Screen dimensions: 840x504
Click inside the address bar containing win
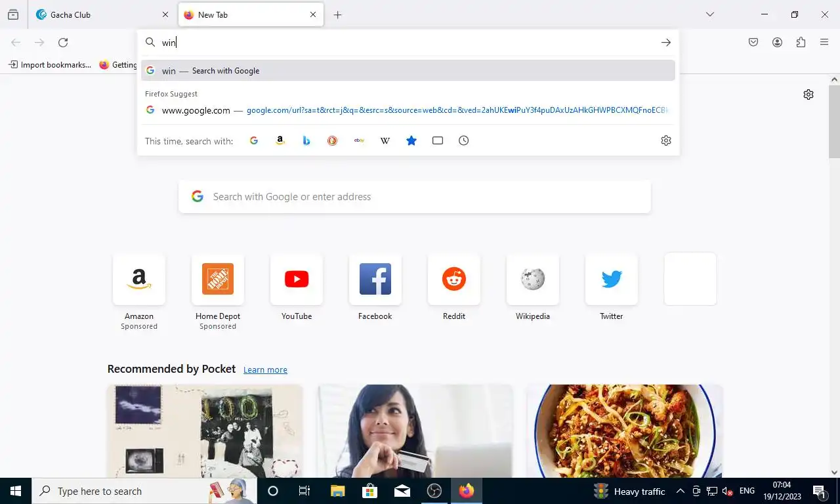(x=407, y=43)
